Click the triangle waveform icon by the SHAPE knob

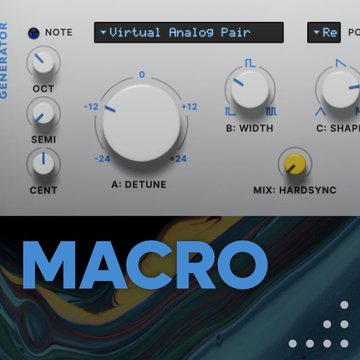click(x=320, y=112)
